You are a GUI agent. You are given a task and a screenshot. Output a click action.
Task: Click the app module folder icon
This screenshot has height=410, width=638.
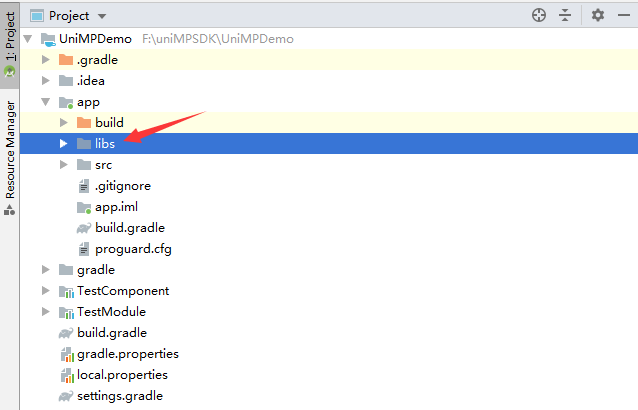(x=66, y=102)
